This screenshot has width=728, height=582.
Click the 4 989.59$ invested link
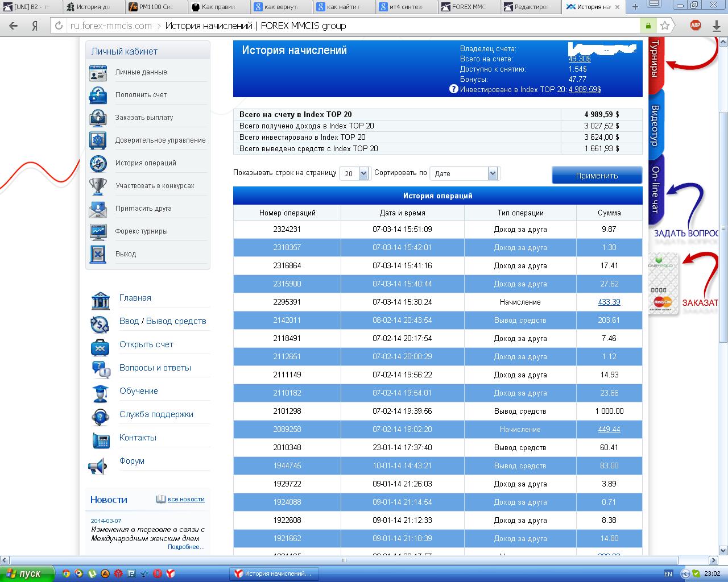pos(585,89)
